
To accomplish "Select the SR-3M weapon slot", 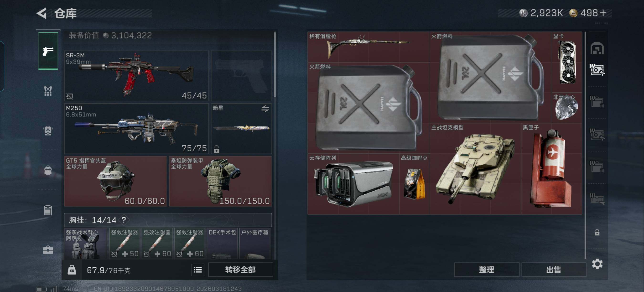I will coord(136,76).
